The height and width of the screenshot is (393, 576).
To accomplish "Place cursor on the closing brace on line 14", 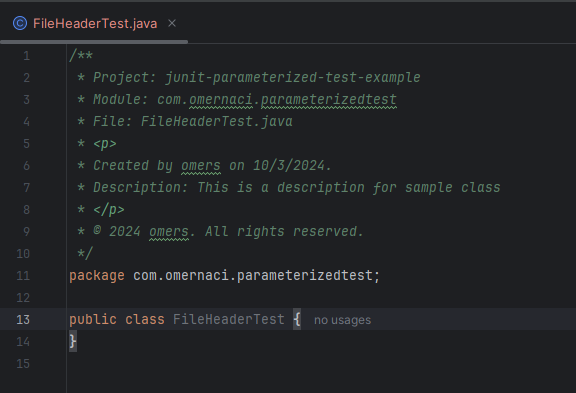I will click(73, 341).
